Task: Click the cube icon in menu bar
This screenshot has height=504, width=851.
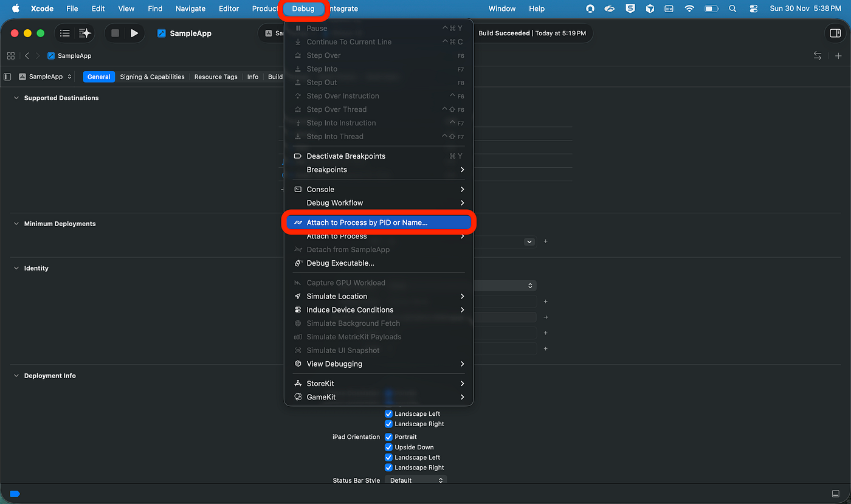Action: [x=650, y=9]
